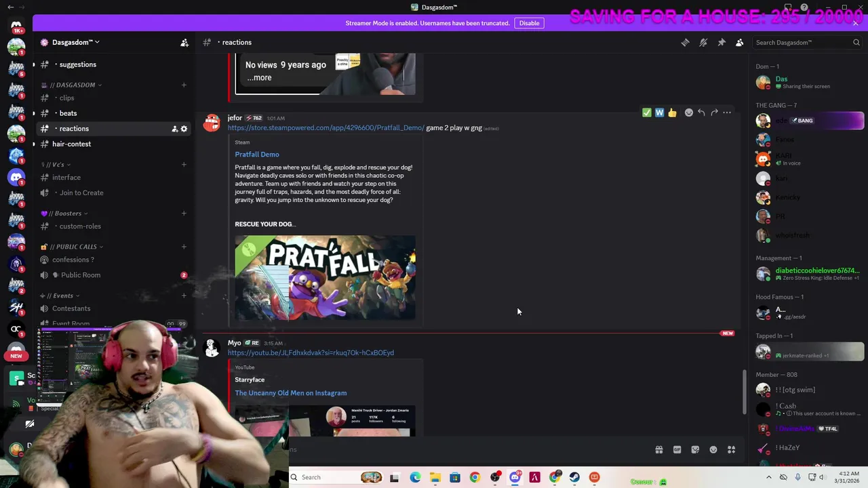Open the gift icon in message bar
This screenshot has height=488, width=868.
[658, 449]
